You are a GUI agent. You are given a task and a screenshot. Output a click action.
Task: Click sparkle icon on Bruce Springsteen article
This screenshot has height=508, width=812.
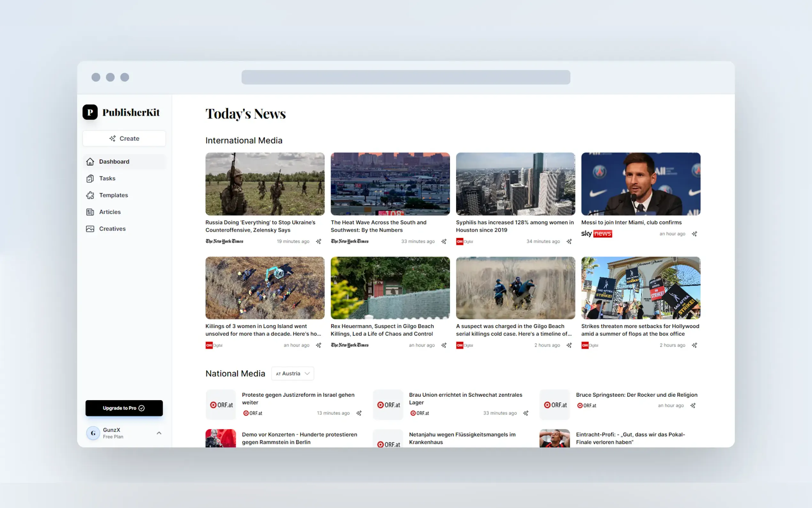coord(693,406)
